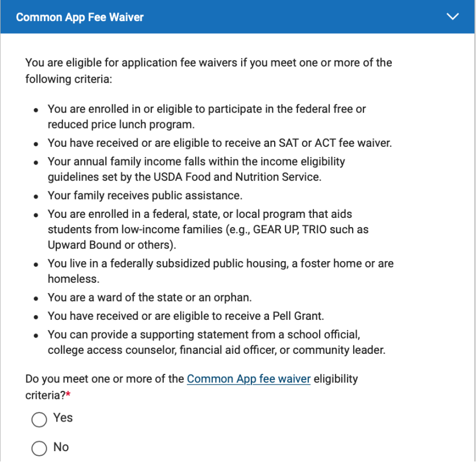Image resolution: width=476 pixels, height=462 pixels.
Task: Click the No label text
Action: [60, 447]
